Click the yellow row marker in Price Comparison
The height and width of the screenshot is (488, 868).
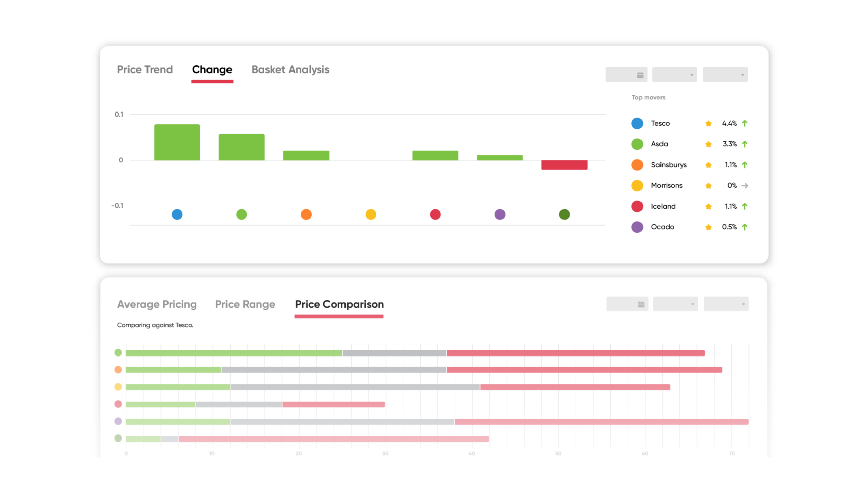118,387
